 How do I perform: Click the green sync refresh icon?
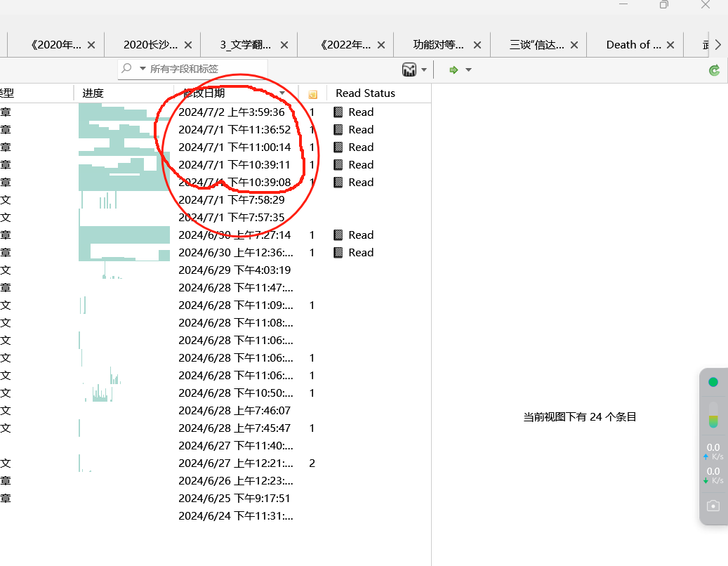pyautogui.click(x=715, y=70)
